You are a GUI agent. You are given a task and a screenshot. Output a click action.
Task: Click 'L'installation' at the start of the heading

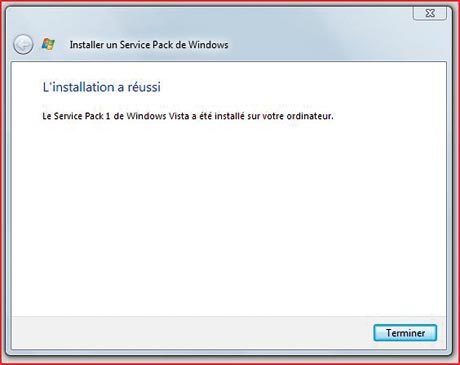(x=78, y=87)
